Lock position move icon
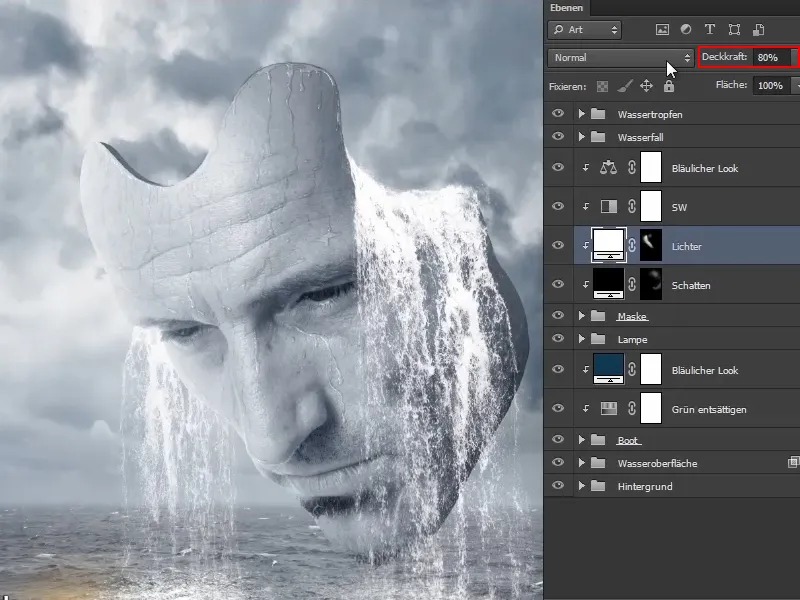Image resolution: width=800 pixels, height=600 pixels. coord(646,86)
